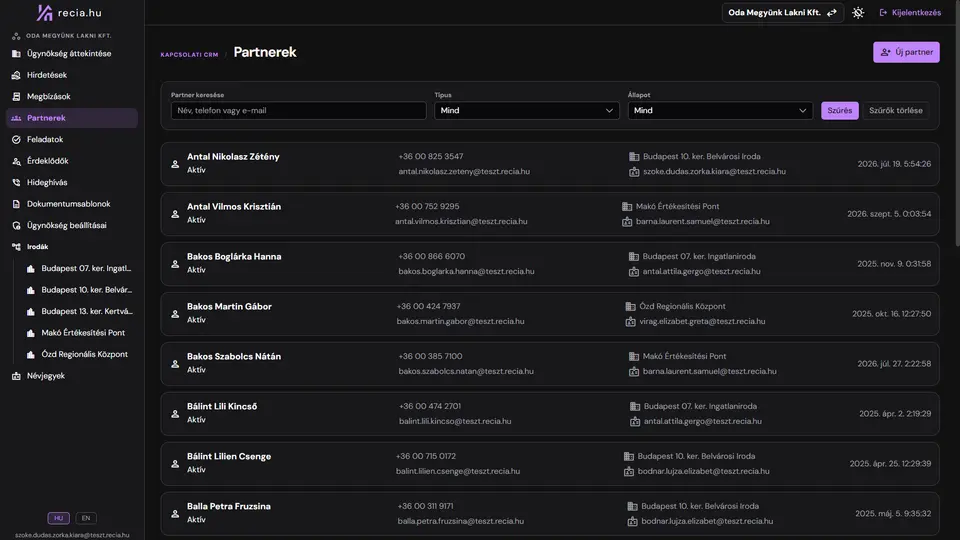Click the partner search input field
The image size is (960, 540).
point(298,111)
